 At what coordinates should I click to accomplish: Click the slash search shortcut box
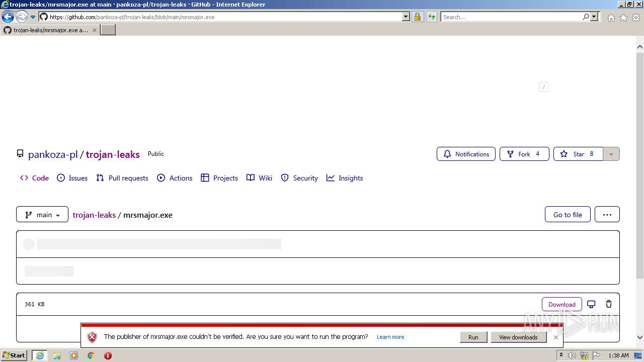[543, 87]
